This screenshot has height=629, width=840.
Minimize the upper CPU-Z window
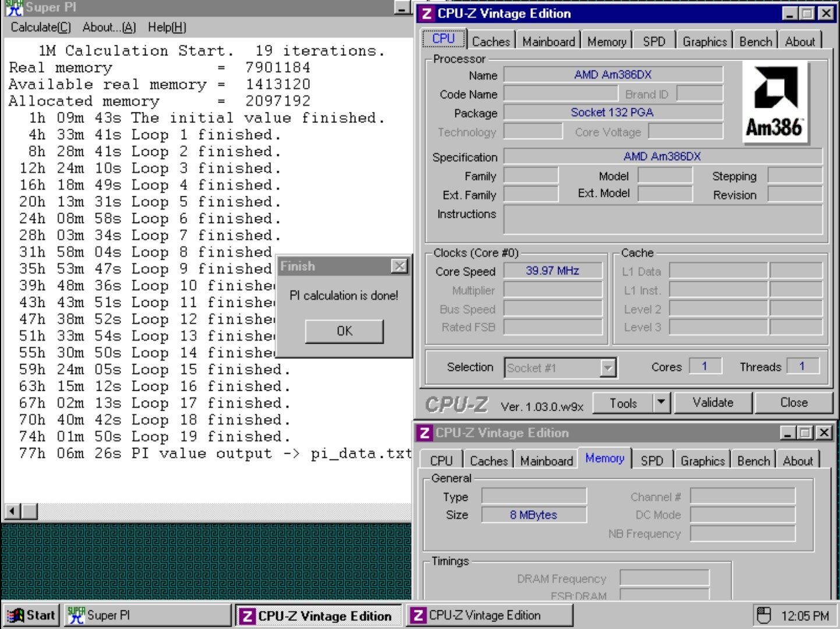(x=790, y=13)
